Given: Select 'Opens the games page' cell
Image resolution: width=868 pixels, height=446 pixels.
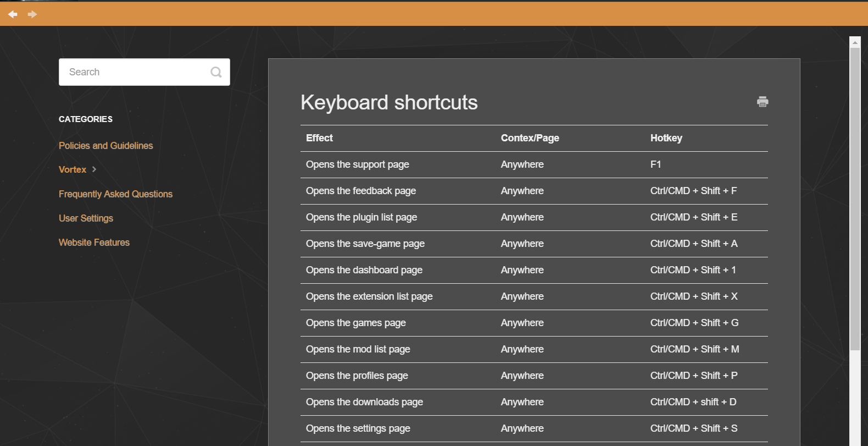Looking at the screenshot, I should (355, 323).
